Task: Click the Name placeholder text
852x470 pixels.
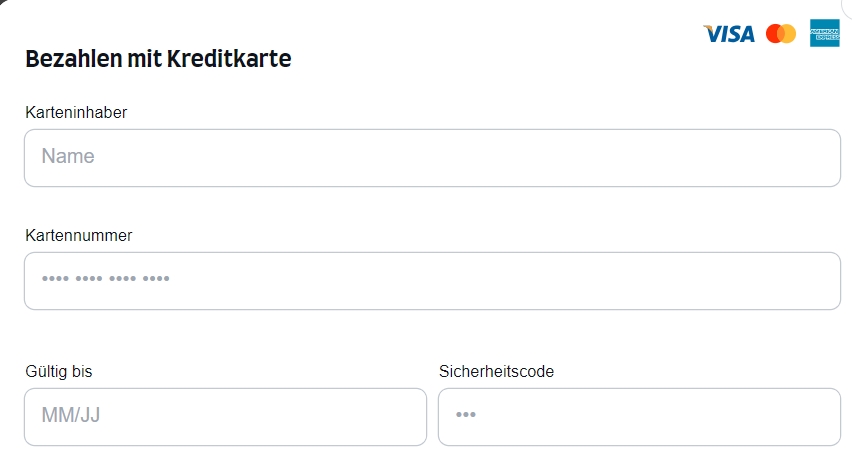Action: click(x=68, y=156)
